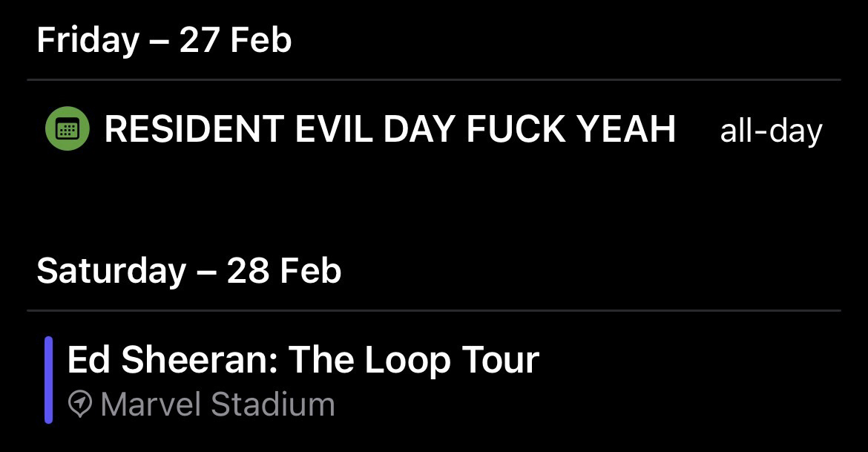Click the word YEAH in event title
This screenshot has height=452, width=868.
pos(626,129)
